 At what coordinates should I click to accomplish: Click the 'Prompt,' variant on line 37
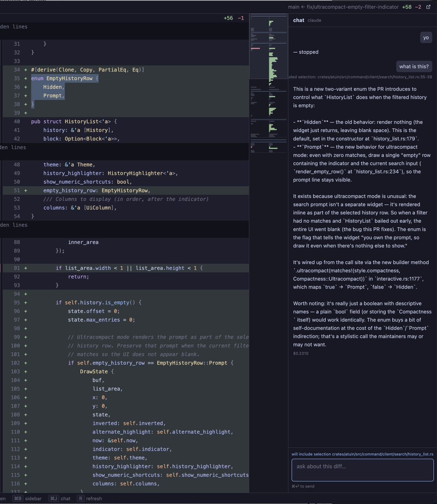[54, 96]
